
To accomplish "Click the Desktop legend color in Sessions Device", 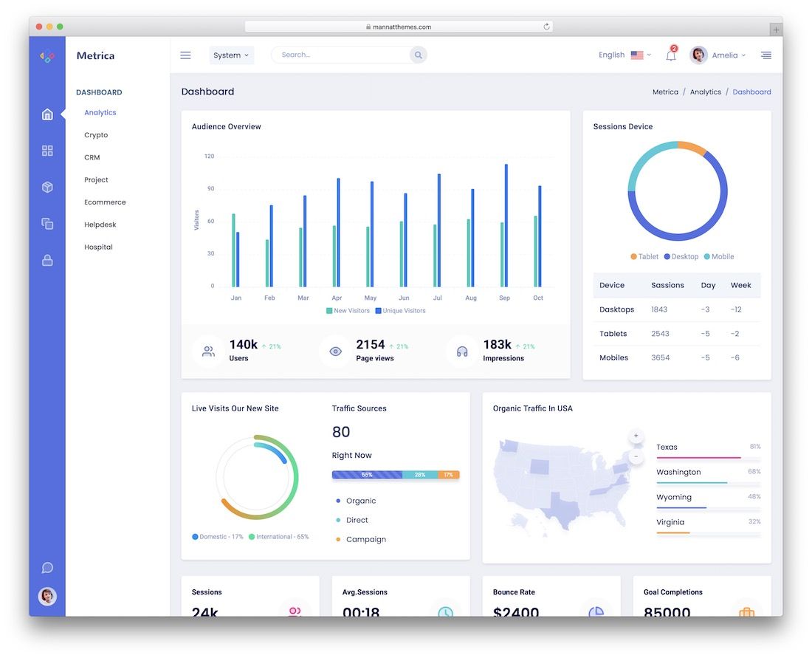I will pyautogui.click(x=667, y=256).
